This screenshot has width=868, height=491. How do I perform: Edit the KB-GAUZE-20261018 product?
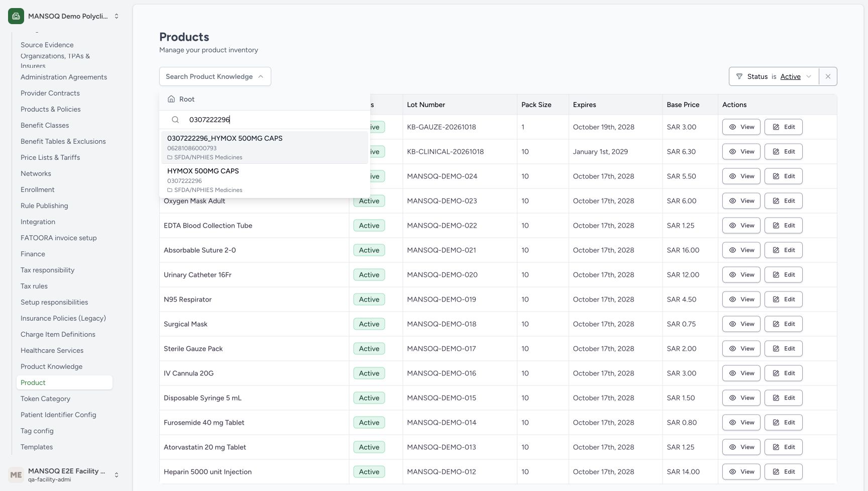coord(783,127)
